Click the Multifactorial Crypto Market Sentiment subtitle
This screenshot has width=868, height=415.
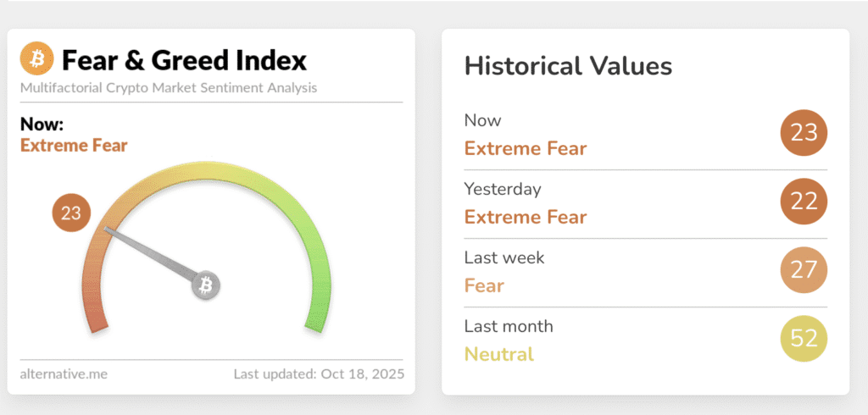(169, 87)
